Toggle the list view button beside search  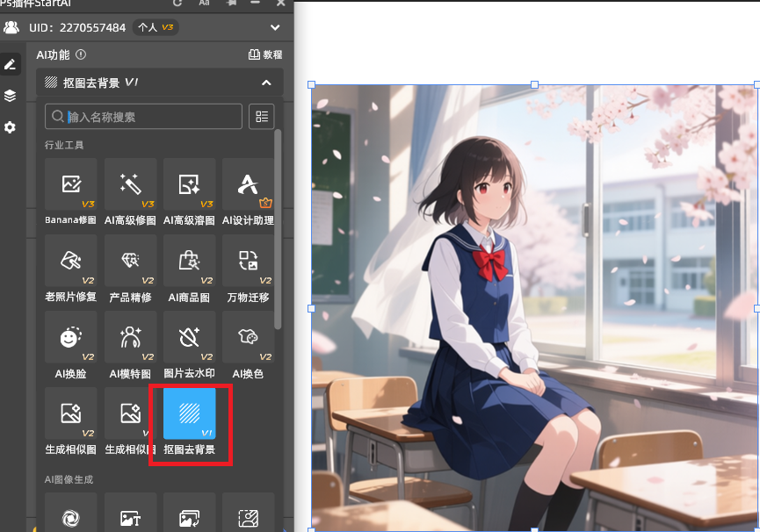261,117
